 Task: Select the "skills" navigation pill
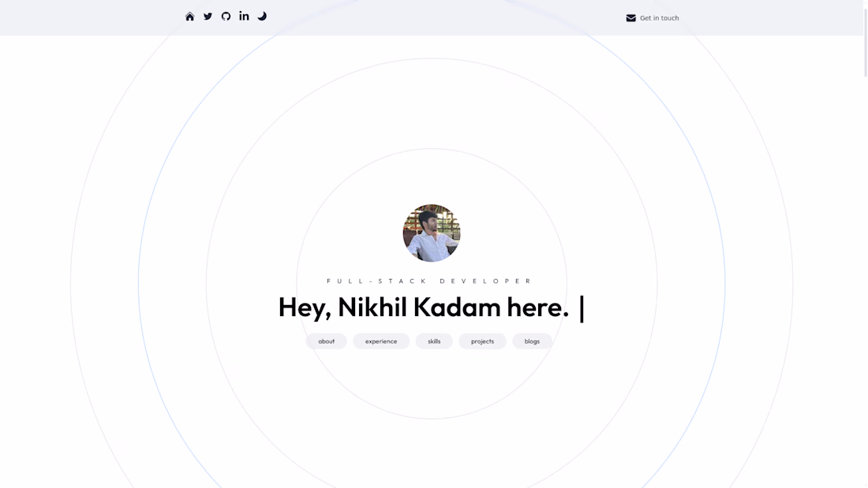tap(434, 341)
